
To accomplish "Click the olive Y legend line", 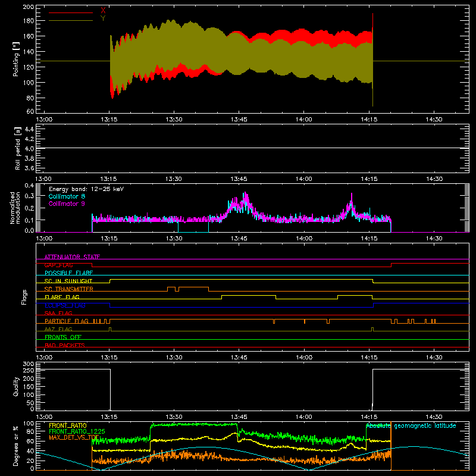I will point(71,20).
